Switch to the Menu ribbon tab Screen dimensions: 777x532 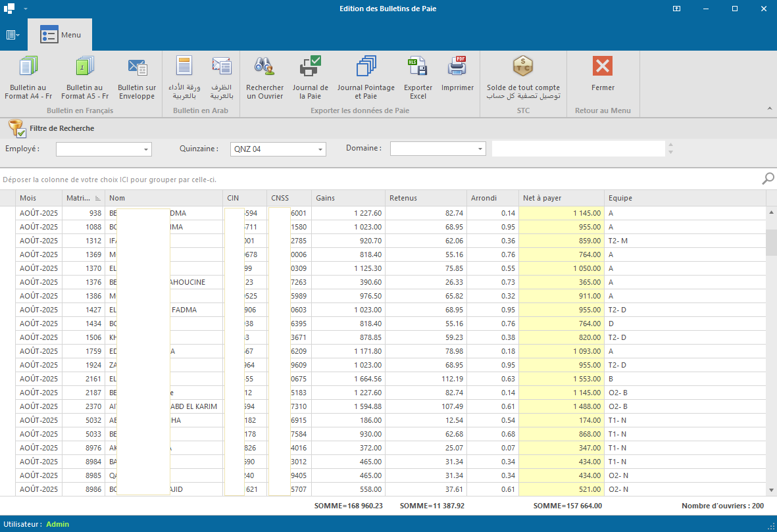click(61, 35)
